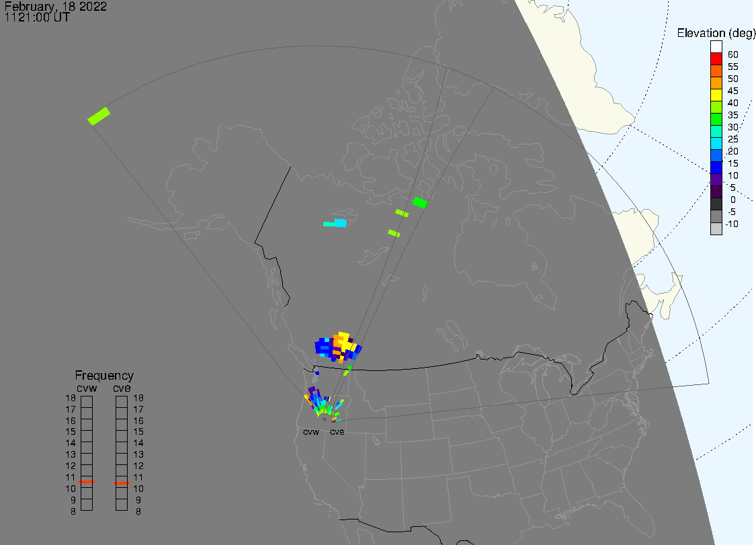Click the "0" elevation scale label
Viewport: 756px width, 545px height.
click(x=733, y=200)
